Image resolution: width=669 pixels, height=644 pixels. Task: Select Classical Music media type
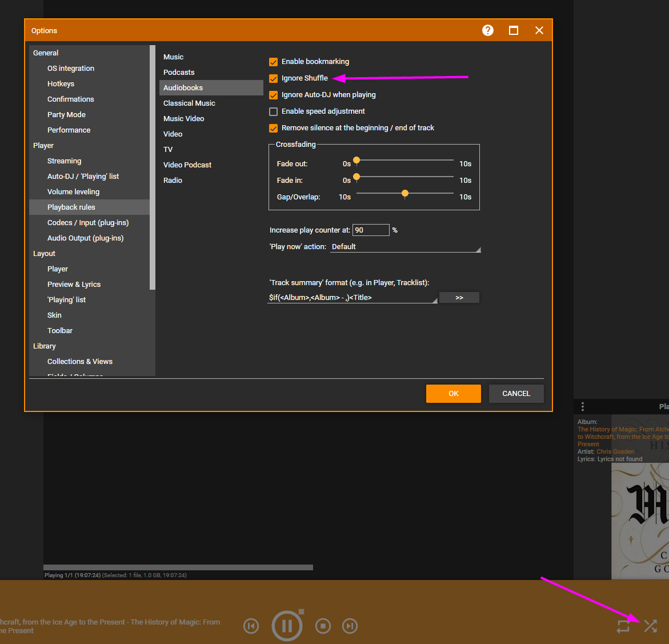[189, 103]
